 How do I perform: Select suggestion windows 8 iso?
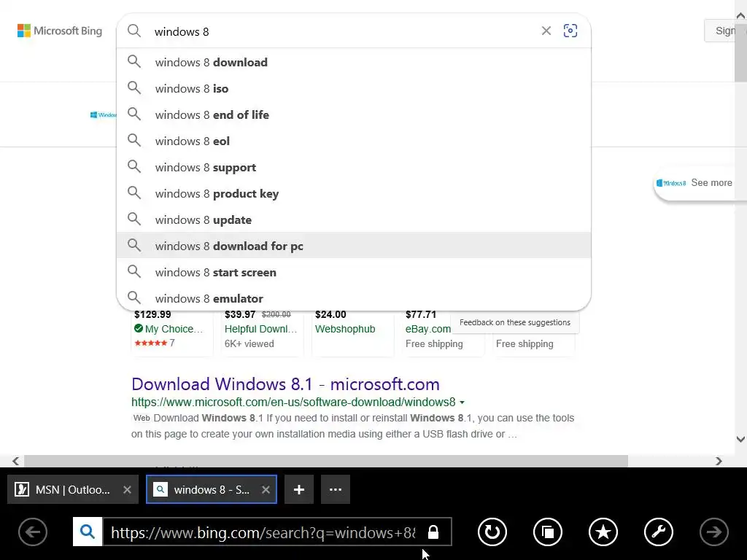[x=354, y=88]
